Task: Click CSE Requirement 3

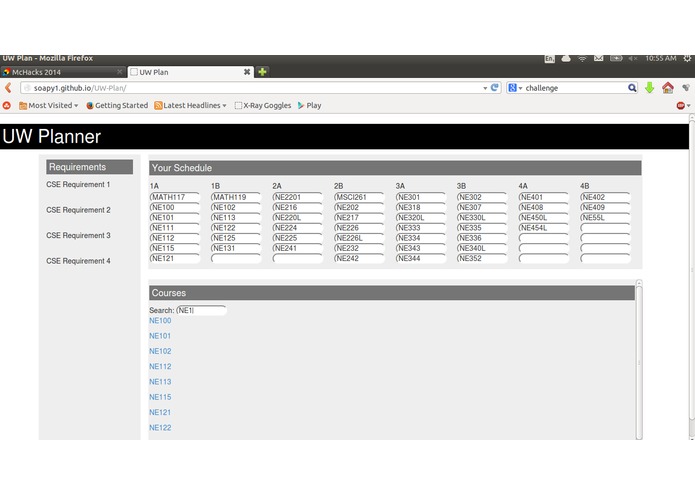Action: coord(78,235)
